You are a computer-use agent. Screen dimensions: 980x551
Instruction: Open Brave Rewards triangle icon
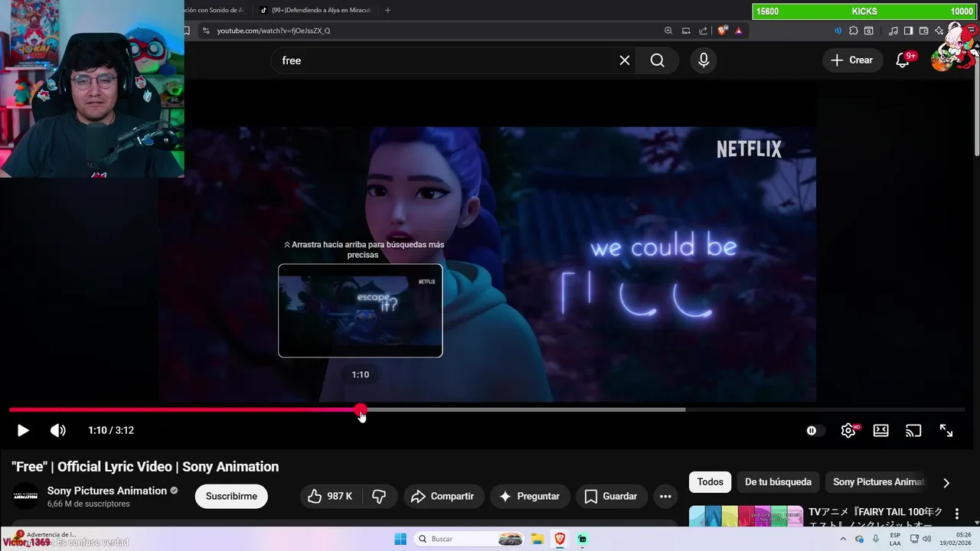coord(739,31)
